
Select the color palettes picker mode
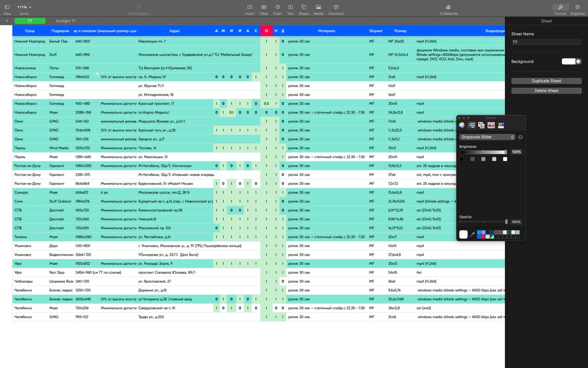tap(481, 125)
